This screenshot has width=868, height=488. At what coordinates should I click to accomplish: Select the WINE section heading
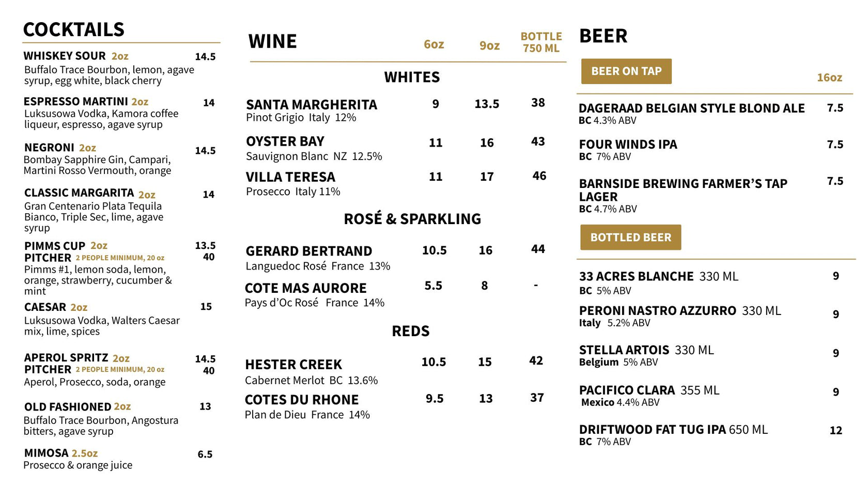[x=273, y=41]
